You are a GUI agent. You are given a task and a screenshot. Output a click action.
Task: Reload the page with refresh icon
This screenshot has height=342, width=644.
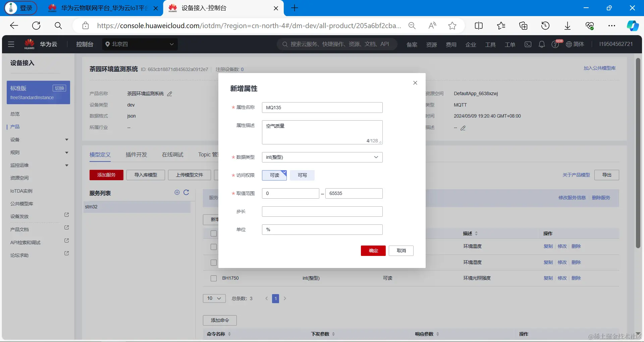point(36,26)
